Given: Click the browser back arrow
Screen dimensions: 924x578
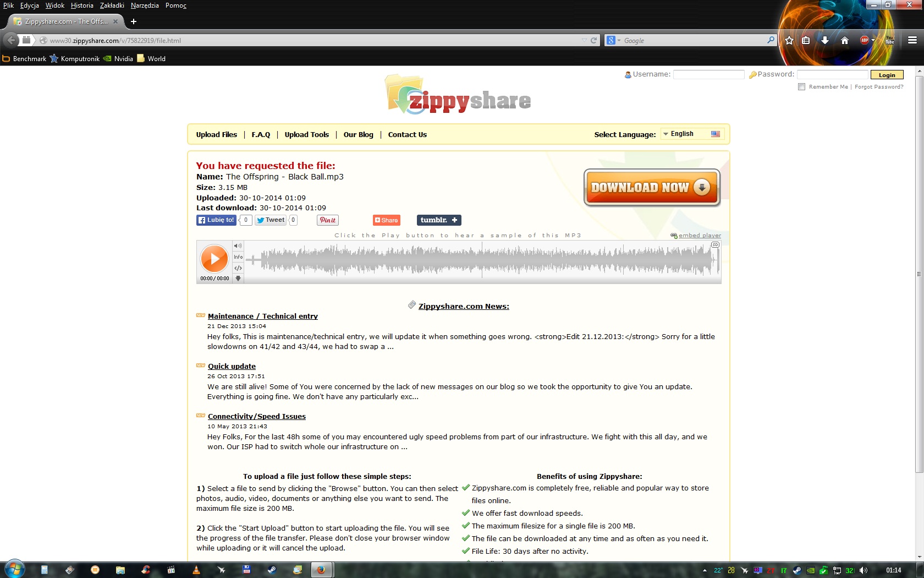Looking at the screenshot, I should [10, 40].
